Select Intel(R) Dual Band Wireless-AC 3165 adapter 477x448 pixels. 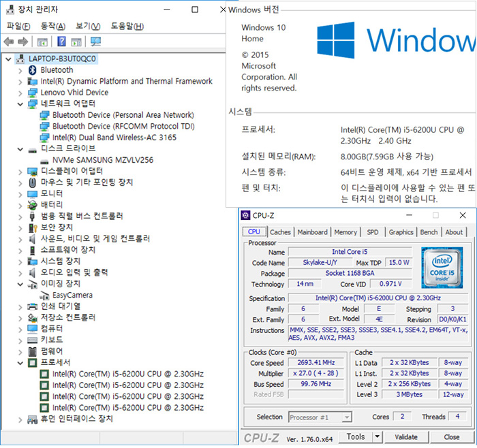click(114, 138)
